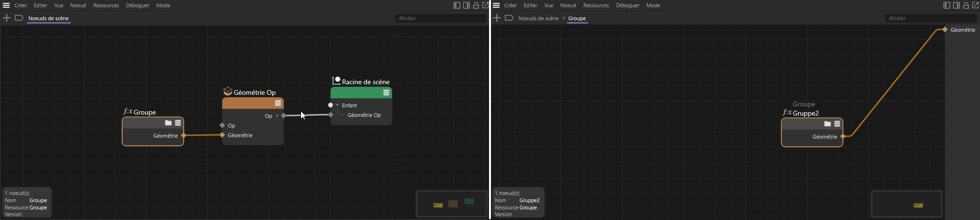This screenshot has width=980, height=220.
Task: Open the Ressources menu in the left window
Action: 106,5
